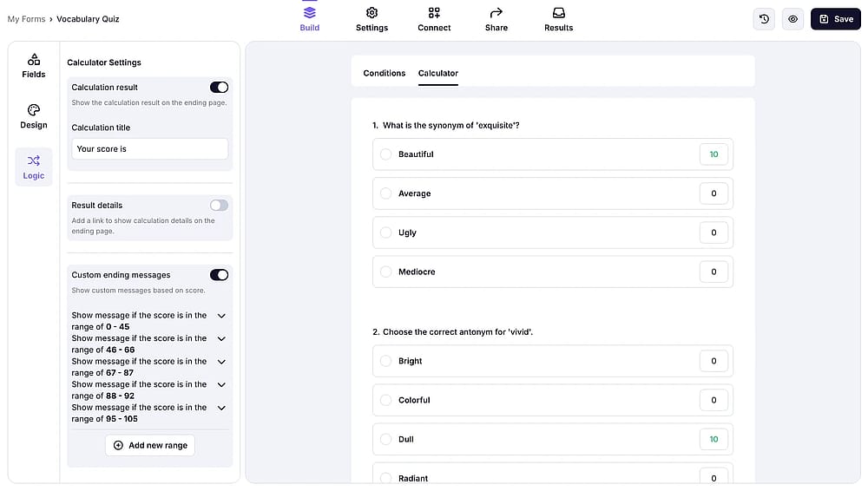
Task: Enable the Result details switch
Action: click(220, 206)
